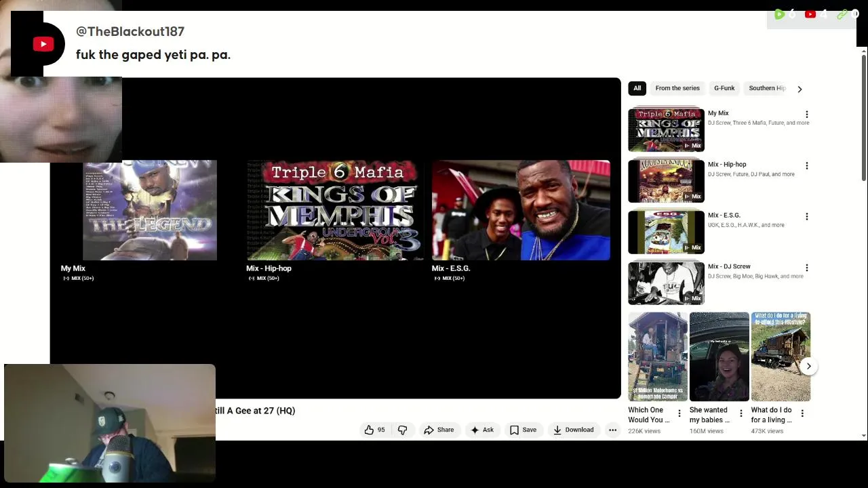Image resolution: width=868 pixels, height=488 pixels.
Task: Click 'Mix - Hip-hop' title under endscreen card
Action: (269, 268)
